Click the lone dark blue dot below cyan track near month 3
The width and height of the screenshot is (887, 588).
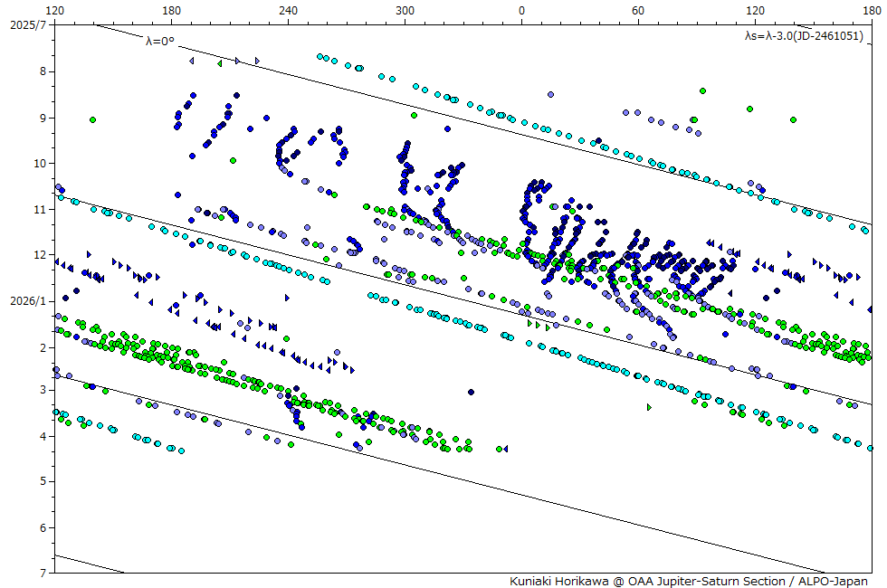[471, 392]
